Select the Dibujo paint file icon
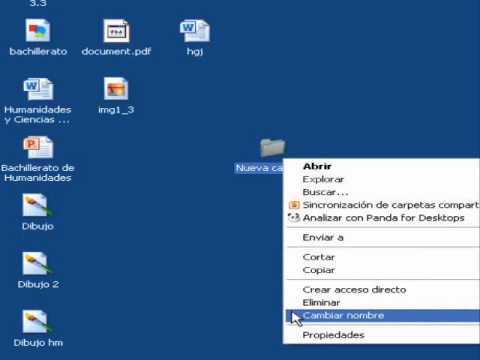The width and height of the screenshot is (480, 360). tap(37, 205)
